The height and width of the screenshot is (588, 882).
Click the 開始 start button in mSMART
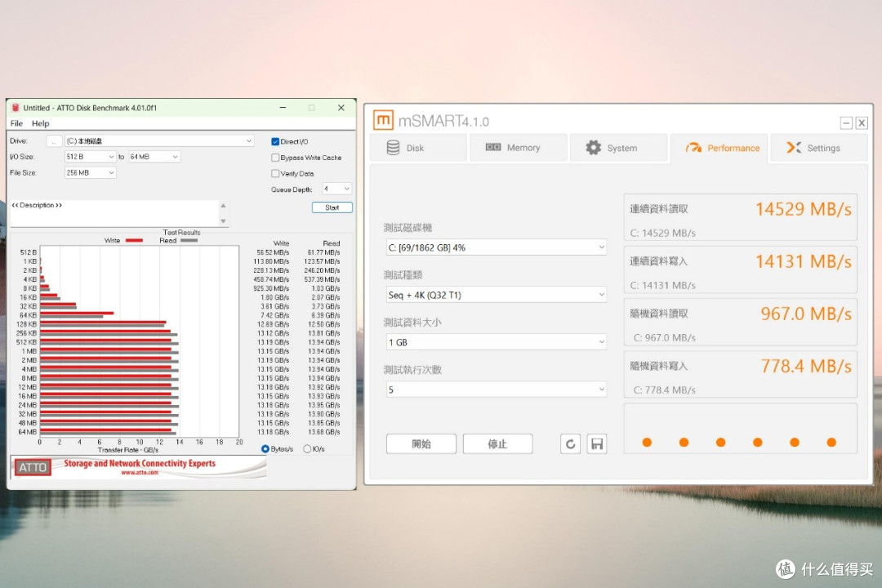[x=421, y=444]
